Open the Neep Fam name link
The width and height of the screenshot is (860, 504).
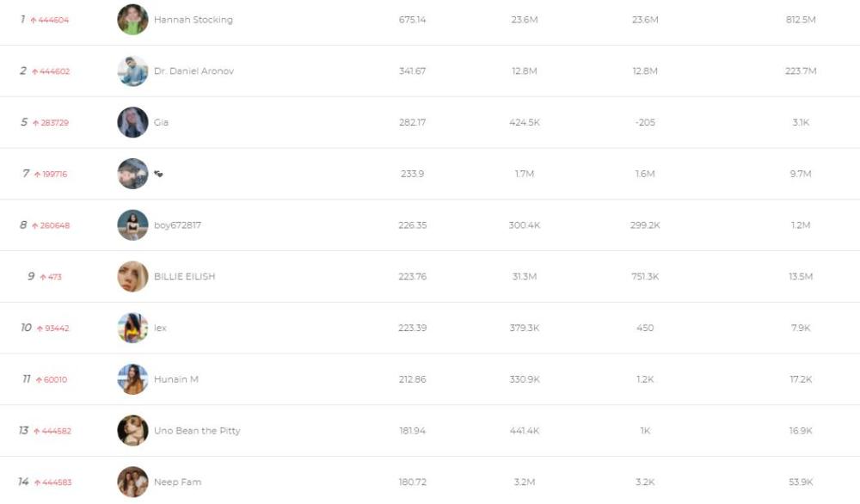(x=177, y=482)
